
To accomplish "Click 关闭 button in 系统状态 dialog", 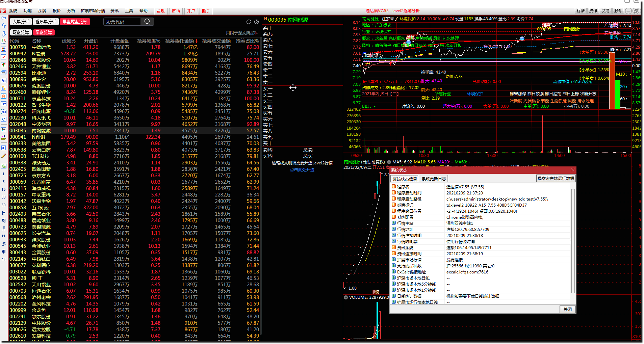I will coord(568,310).
